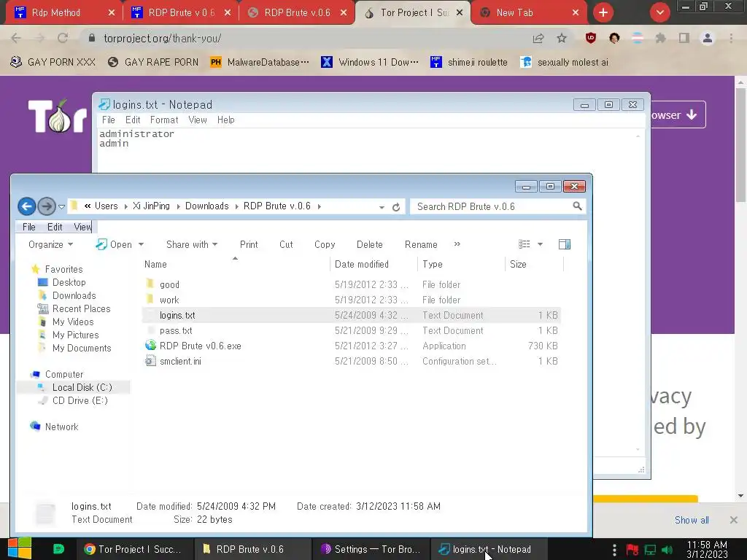Open the browser profile avatar icon

click(x=708, y=38)
